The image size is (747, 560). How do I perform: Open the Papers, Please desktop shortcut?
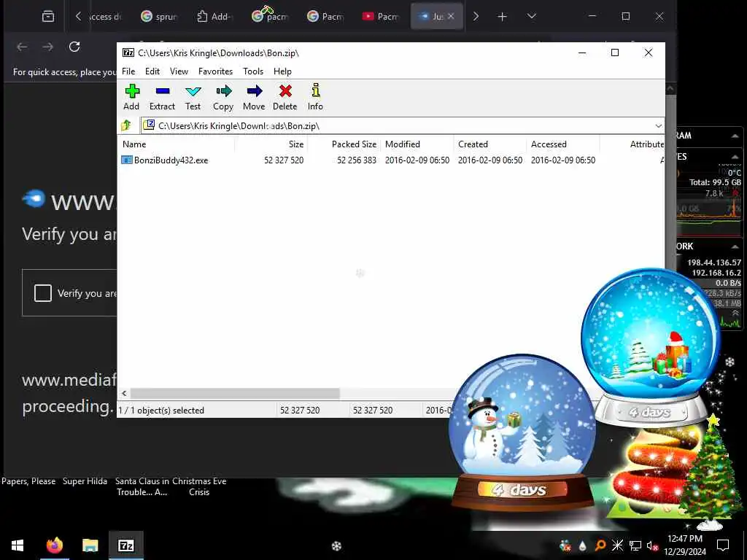coord(28,481)
